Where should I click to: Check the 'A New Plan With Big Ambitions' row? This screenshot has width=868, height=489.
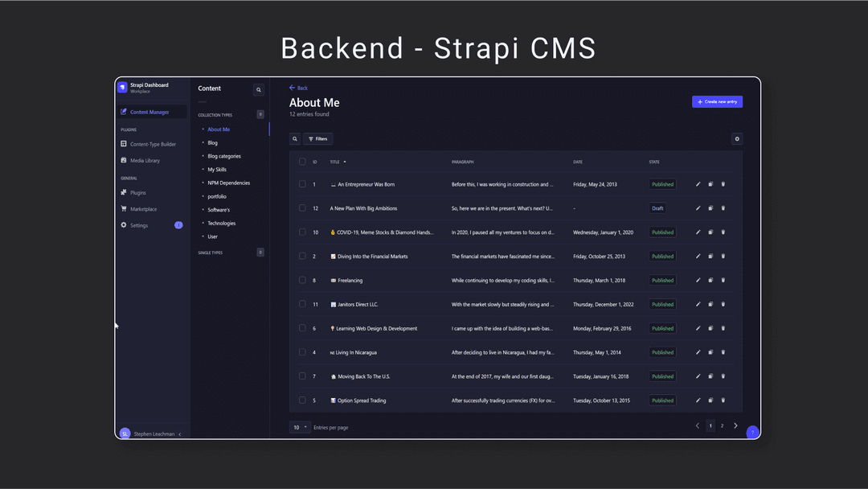coord(302,208)
